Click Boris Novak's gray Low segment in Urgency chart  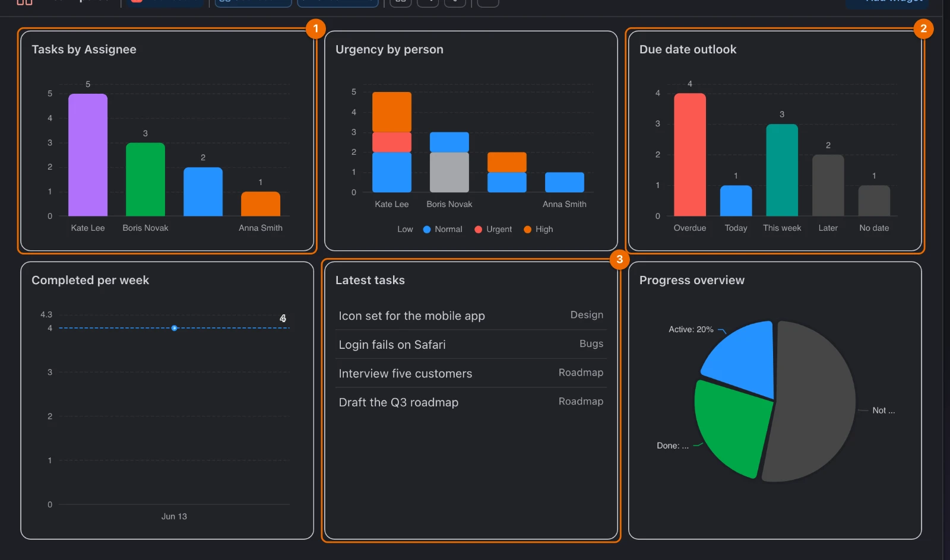(449, 172)
